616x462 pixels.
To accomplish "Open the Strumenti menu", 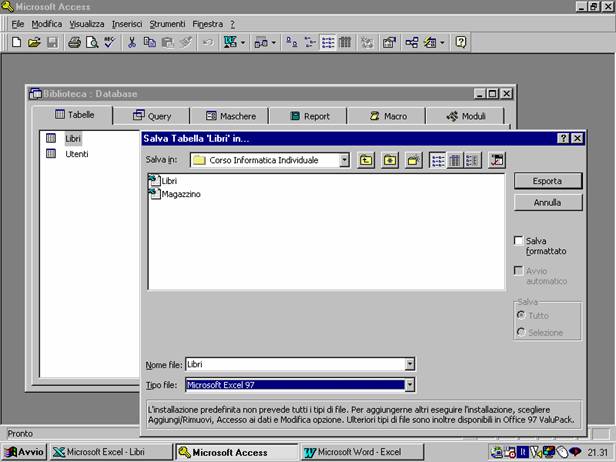I will click(167, 24).
